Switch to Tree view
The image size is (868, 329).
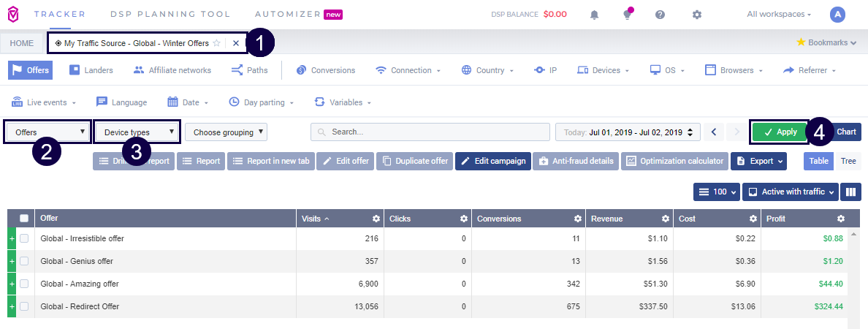(x=848, y=161)
